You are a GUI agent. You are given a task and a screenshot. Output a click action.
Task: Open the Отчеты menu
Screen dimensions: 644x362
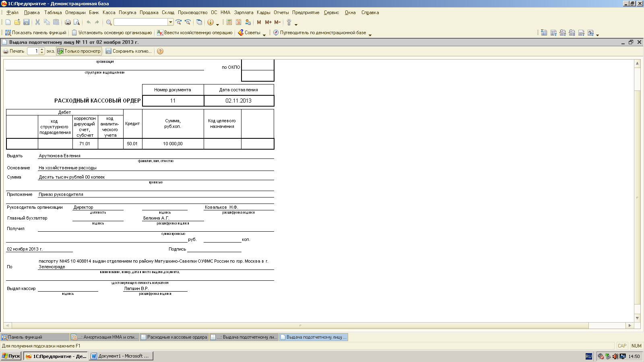(281, 12)
